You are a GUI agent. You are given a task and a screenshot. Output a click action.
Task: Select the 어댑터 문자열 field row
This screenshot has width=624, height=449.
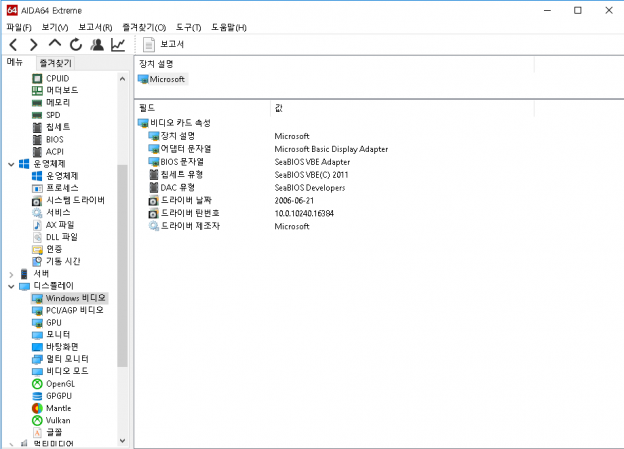[180, 149]
